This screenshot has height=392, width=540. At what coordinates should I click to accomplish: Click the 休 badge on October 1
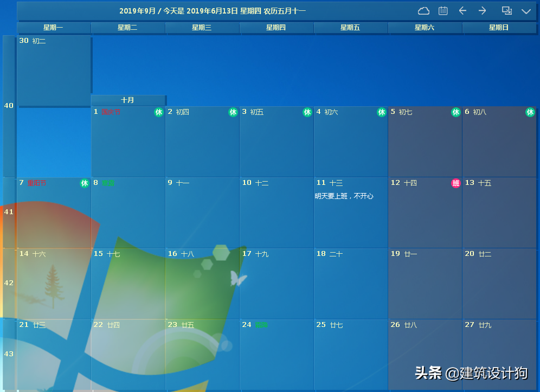[x=159, y=112]
